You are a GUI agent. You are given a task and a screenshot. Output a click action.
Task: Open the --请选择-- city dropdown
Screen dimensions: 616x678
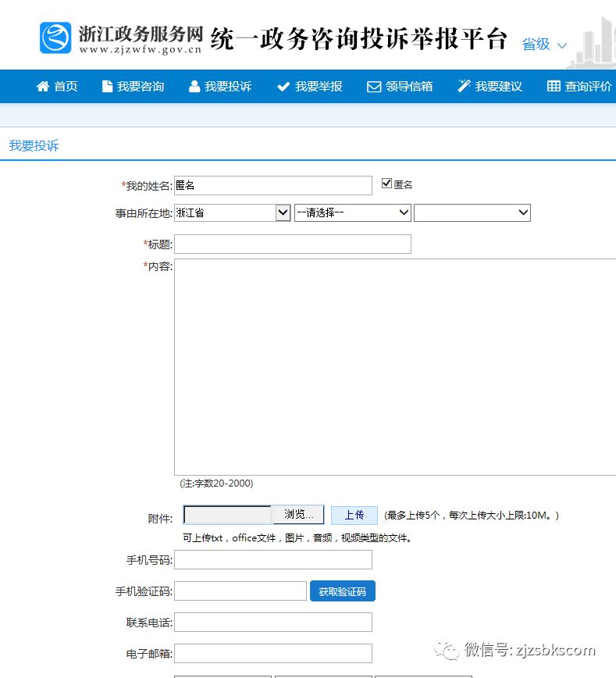[x=352, y=212]
